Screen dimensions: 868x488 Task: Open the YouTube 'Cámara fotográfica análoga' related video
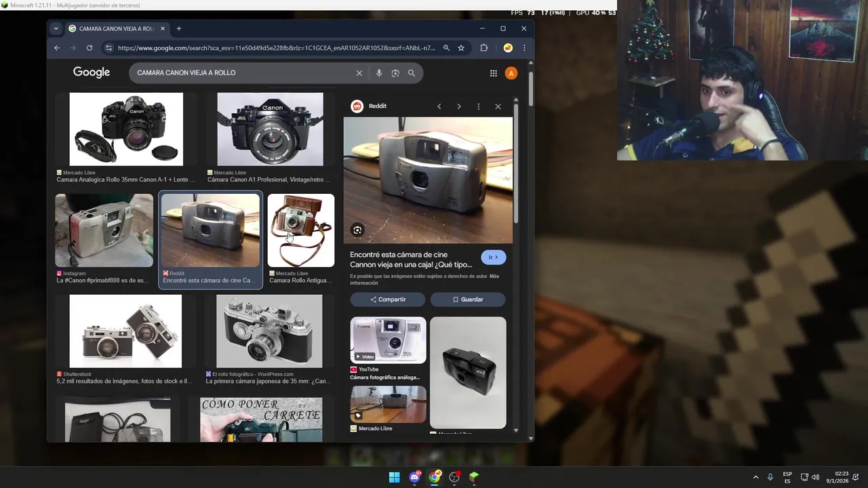[388, 340]
